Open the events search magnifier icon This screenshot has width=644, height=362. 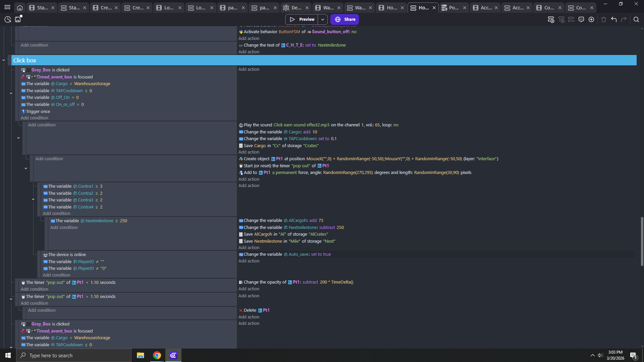coord(636,19)
